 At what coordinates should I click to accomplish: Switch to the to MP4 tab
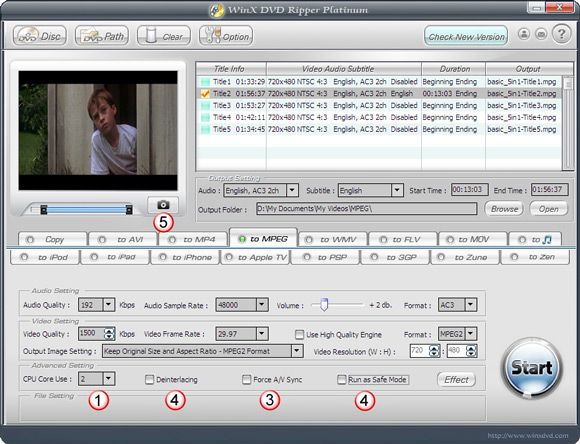coord(193,240)
